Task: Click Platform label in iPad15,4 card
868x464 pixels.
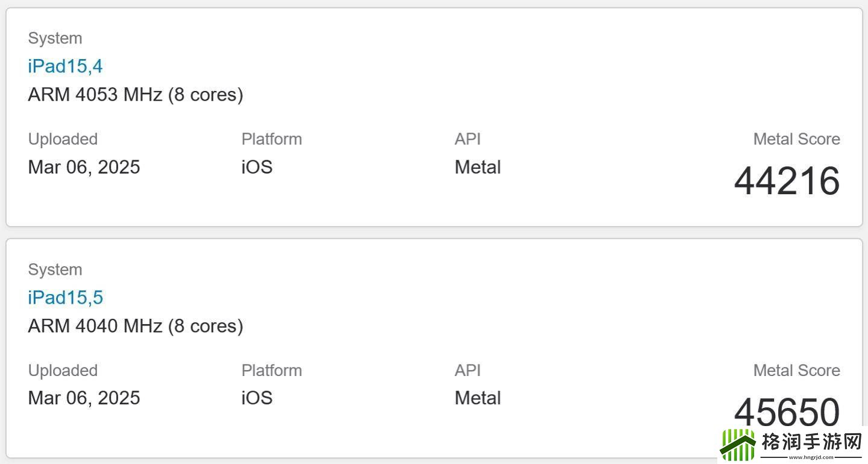Action: (271, 139)
